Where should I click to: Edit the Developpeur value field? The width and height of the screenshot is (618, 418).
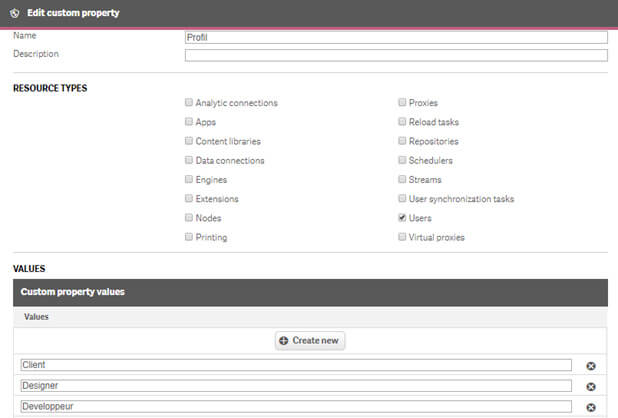click(296, 406)
